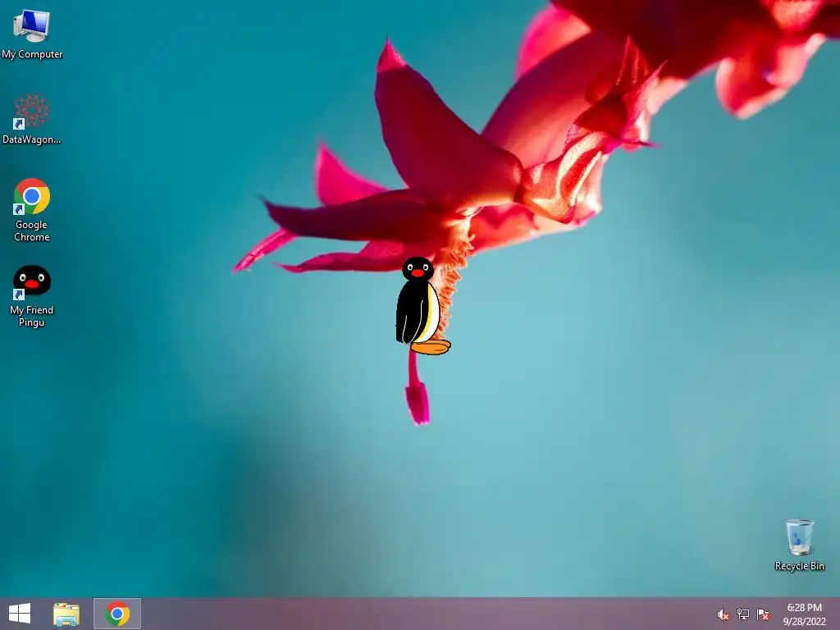Open the Action Center flag icon
Viewport: 840px width, 630px height.
tap(763, 614)
